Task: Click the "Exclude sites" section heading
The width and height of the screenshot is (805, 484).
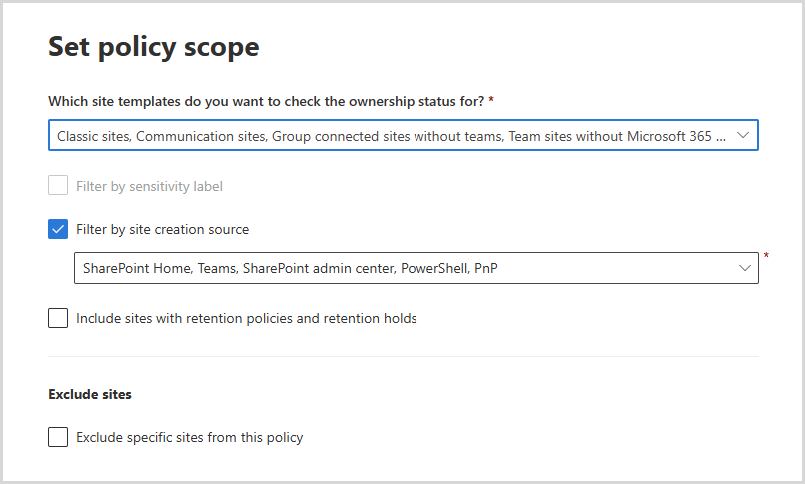Action: click(90, 394)
